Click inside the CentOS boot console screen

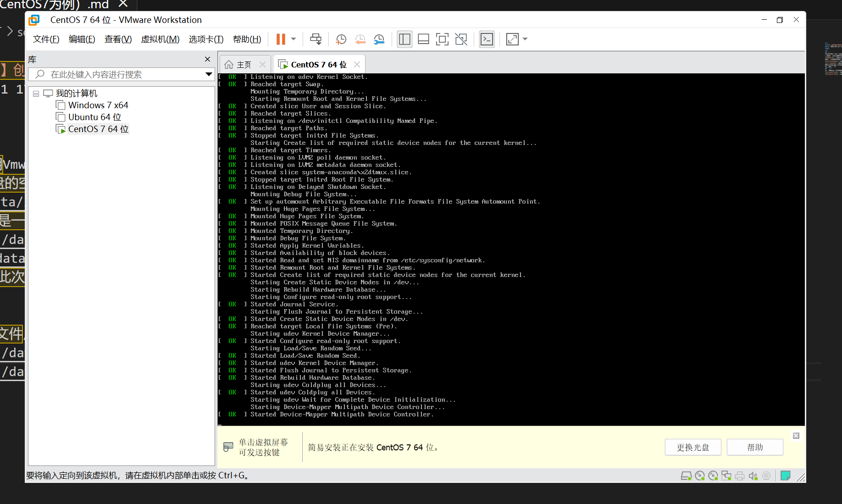[x=511, y=249]
